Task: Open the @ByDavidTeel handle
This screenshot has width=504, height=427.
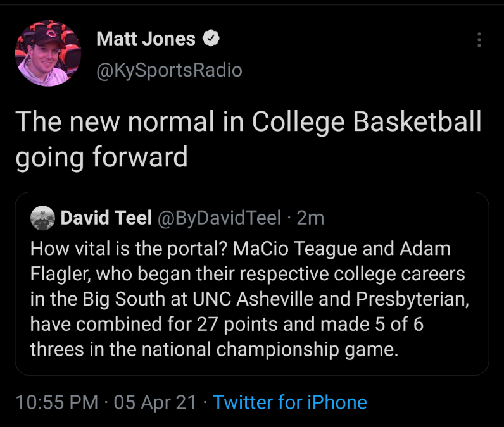Action: pyautogui.click(x=218, y=218)
